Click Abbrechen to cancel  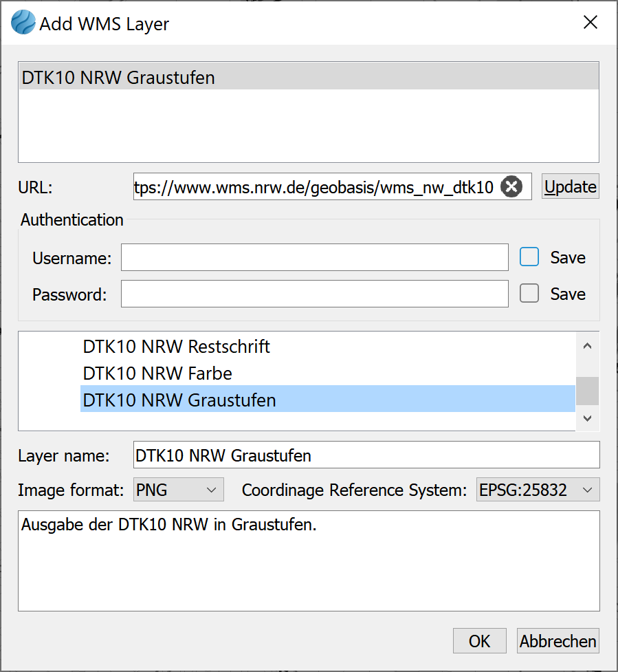(558, 641)
